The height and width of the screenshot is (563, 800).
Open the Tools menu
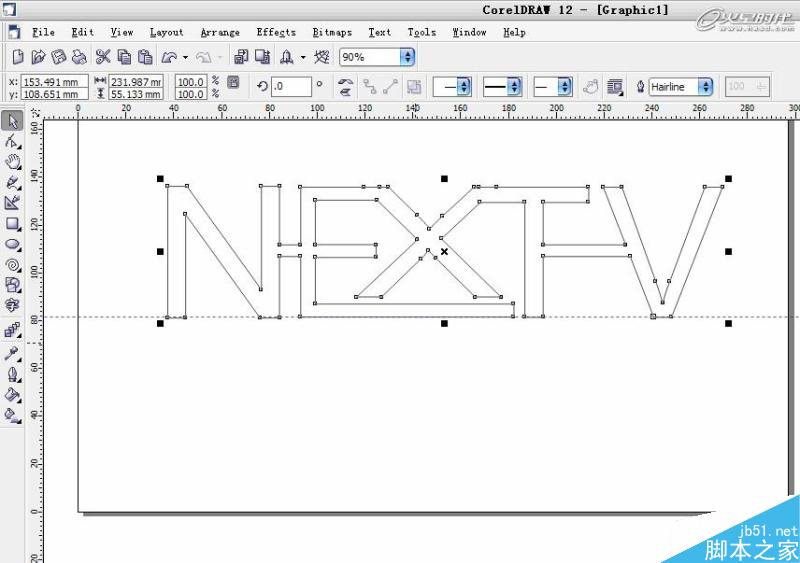click(421, 32)
